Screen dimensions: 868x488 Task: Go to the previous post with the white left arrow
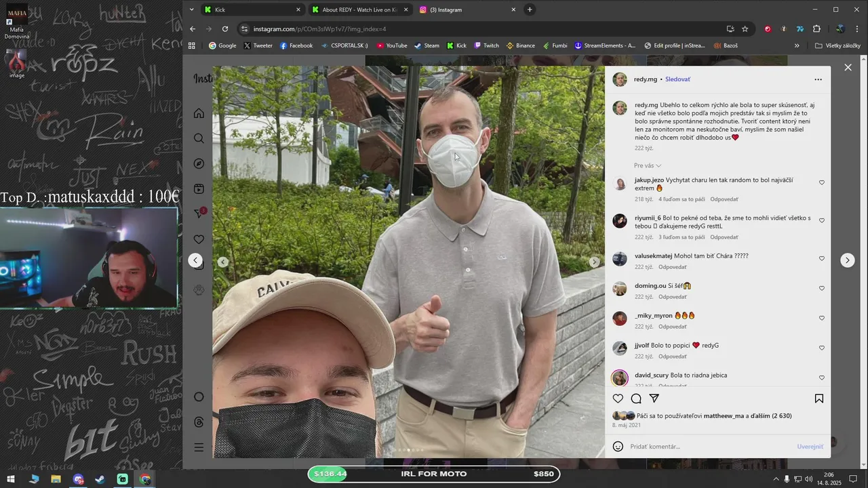[x=195, y=260]
